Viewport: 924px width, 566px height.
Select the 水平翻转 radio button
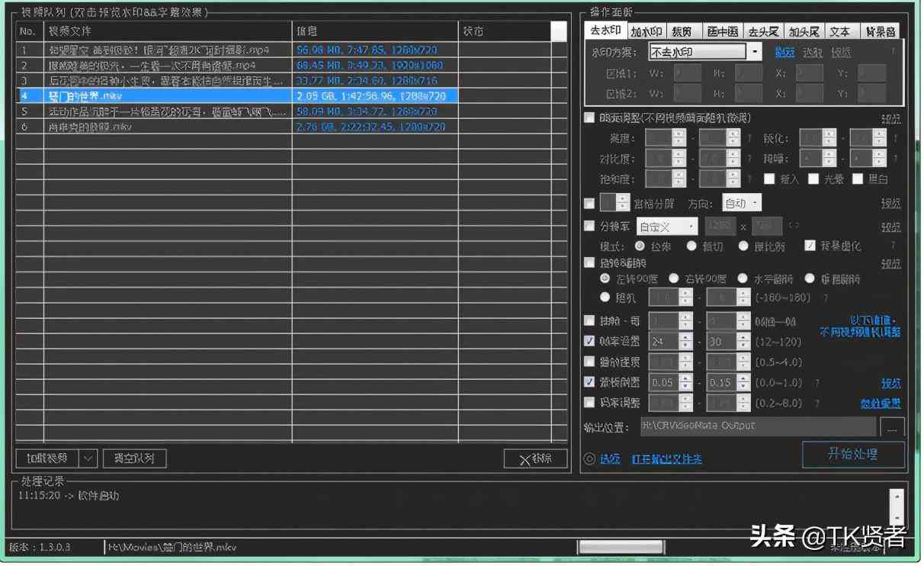coord(741,278)
